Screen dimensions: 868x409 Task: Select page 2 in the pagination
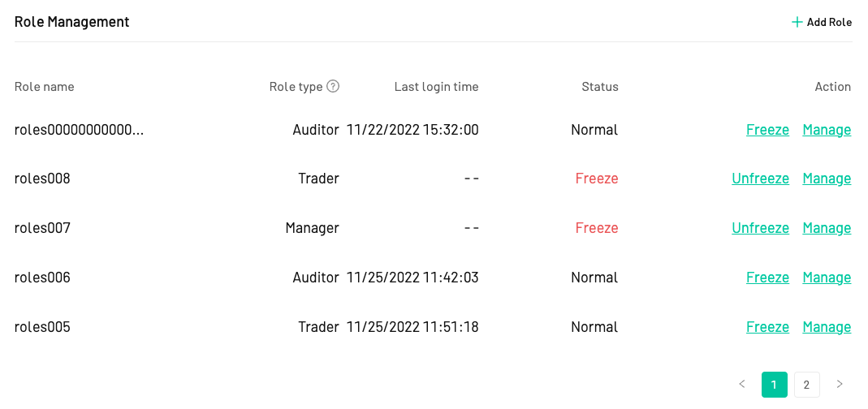806,385
